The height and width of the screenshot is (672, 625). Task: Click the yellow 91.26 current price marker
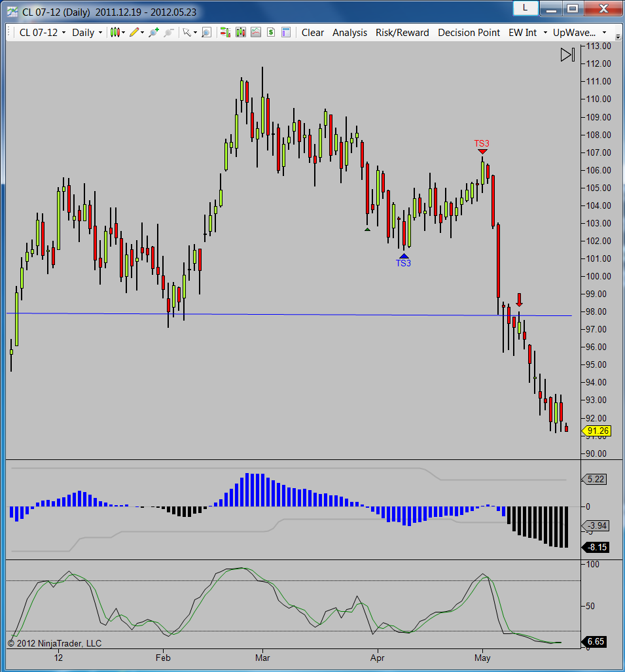[597, 431]
